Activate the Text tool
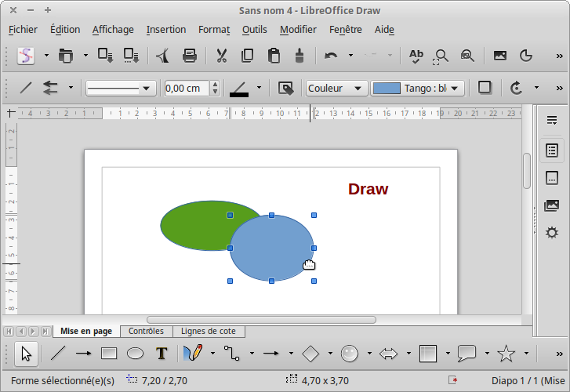The image size is (570, 392). click(162, 354)
